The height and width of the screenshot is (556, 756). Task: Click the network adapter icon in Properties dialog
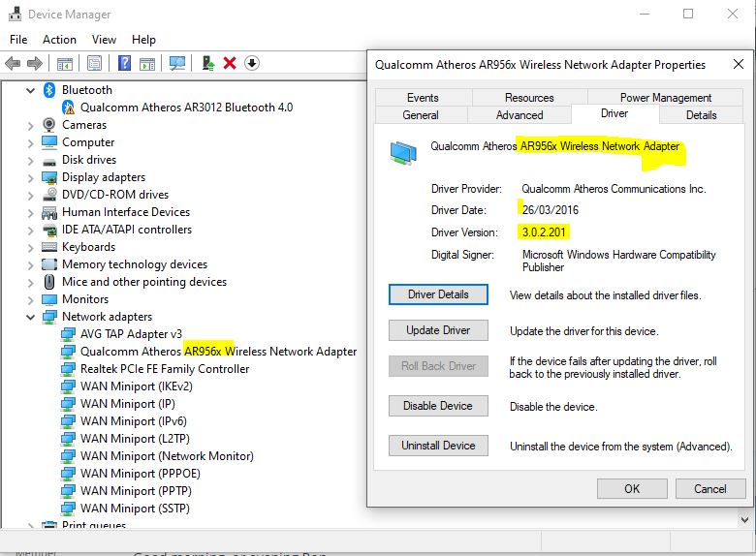click(x=403, y=153)
